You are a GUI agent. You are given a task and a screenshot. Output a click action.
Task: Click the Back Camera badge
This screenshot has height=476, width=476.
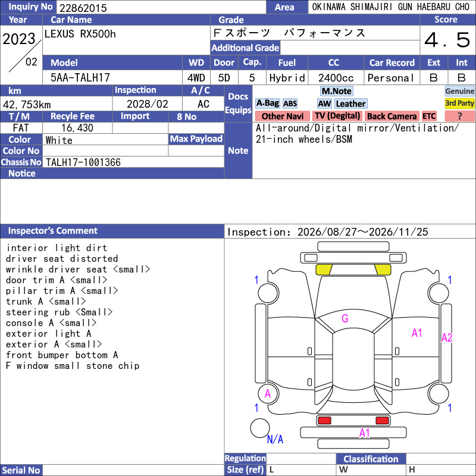(392, 116)
